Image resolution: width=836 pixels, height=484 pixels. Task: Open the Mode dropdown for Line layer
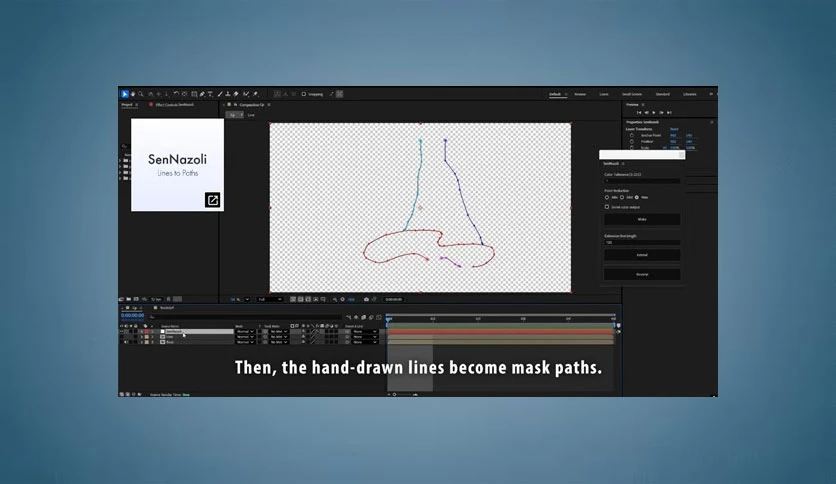pos(245,337)
